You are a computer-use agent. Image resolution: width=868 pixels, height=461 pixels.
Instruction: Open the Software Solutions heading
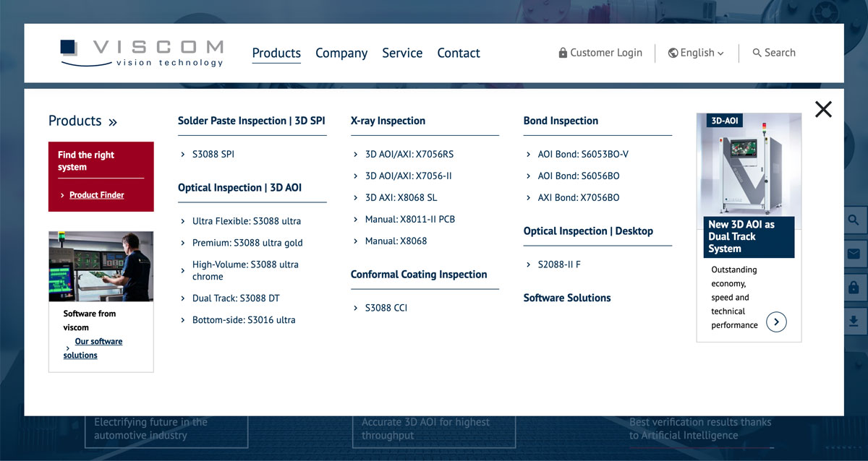pos(566,298)
